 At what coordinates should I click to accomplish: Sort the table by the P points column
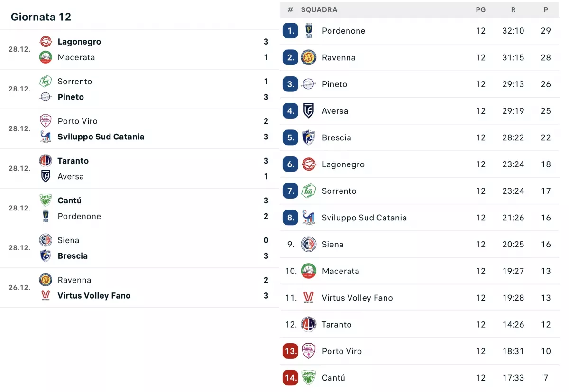[546, 9]
